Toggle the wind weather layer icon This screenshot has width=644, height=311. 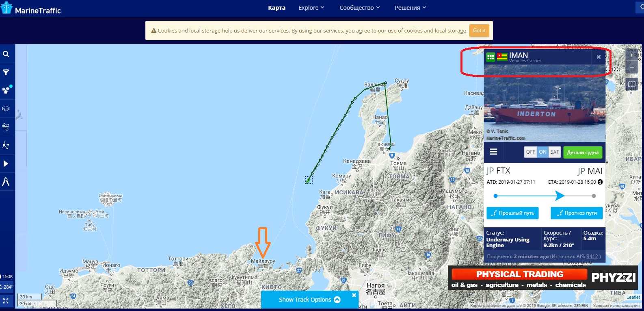6,127
